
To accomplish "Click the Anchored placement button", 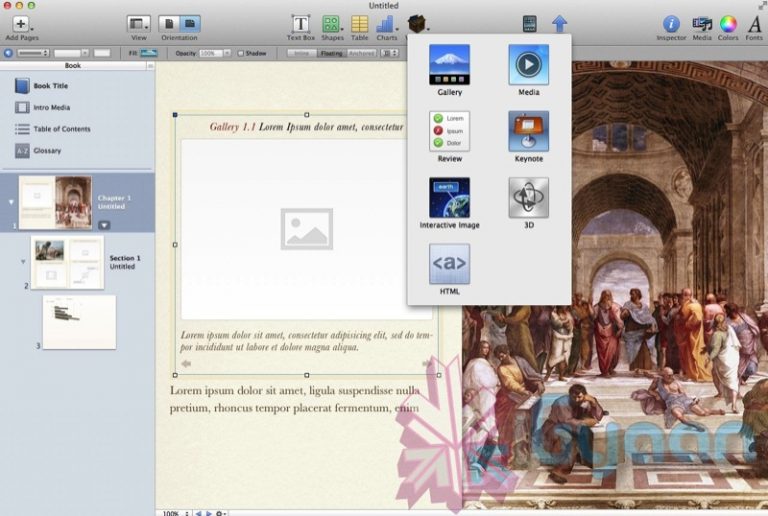I will pyautogui.click(x=362, y=53).
